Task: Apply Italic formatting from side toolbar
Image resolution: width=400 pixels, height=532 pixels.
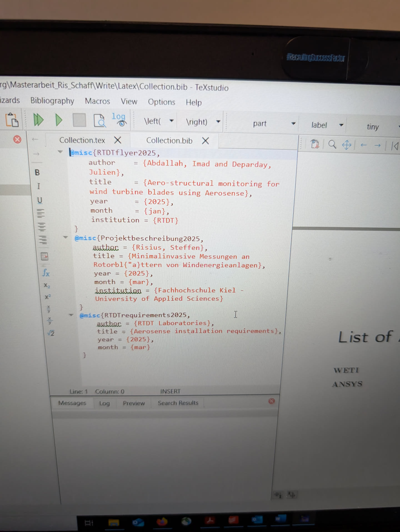Action: [39, 186]
